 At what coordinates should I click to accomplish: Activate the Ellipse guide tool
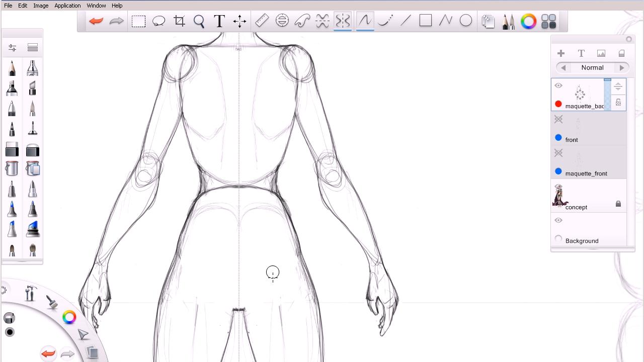pyautogui.click(x=282, y=21)
